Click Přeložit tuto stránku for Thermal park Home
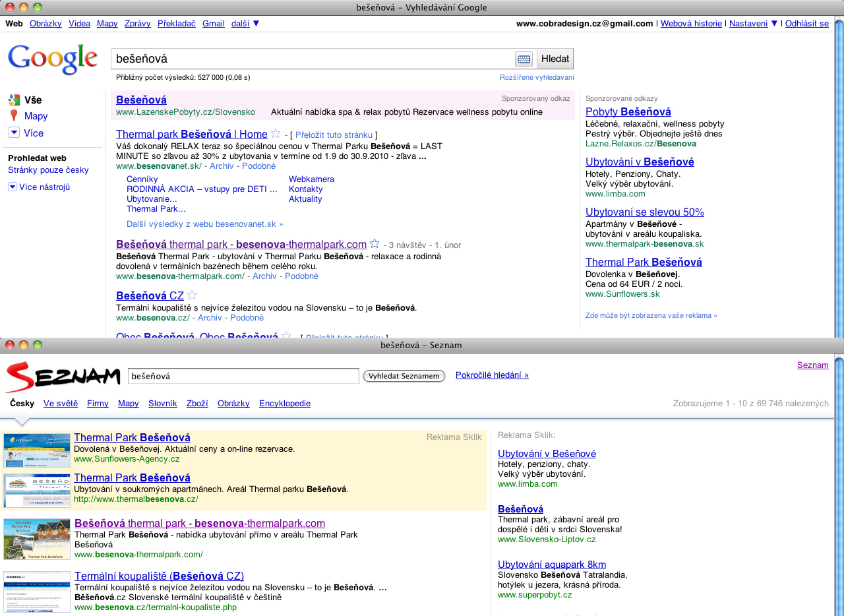This screenshot has width=844, height=616. [x=334, y=135]
